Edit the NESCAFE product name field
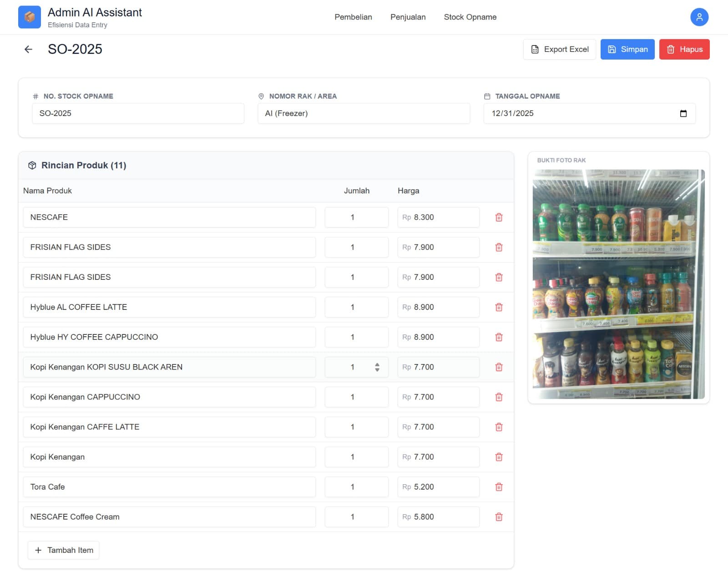 169,218
